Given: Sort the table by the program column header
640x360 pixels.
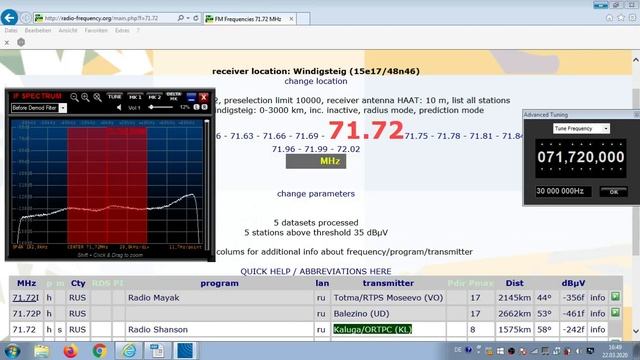Looking at the screenshot, I should (x=220, y=283).
